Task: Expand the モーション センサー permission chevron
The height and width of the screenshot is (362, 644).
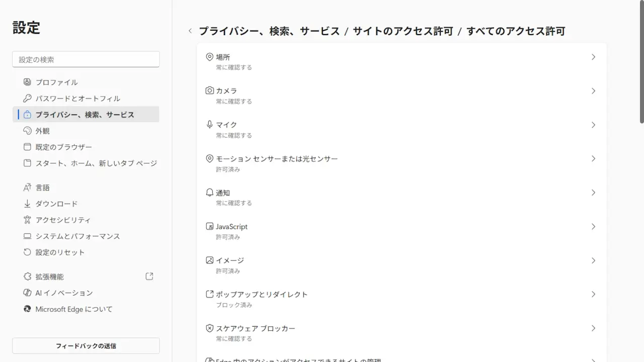Action: pos(593,158)
